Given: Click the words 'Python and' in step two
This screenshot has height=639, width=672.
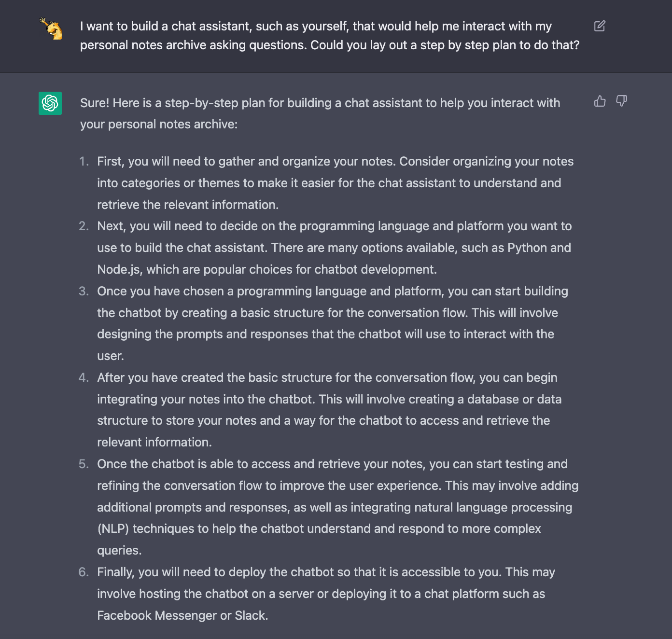Looking at the screenshot, I should click(539, 248).
